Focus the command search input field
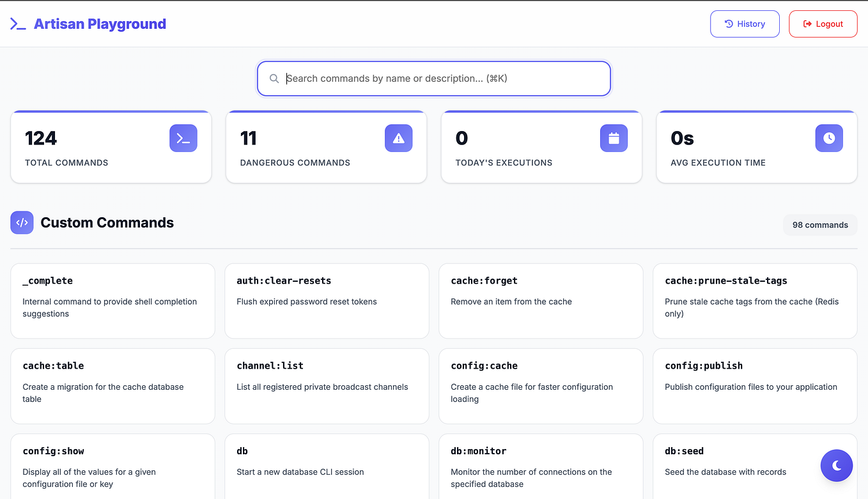Image resolution: width=868 pixels, height=499 pixels. 434,78
